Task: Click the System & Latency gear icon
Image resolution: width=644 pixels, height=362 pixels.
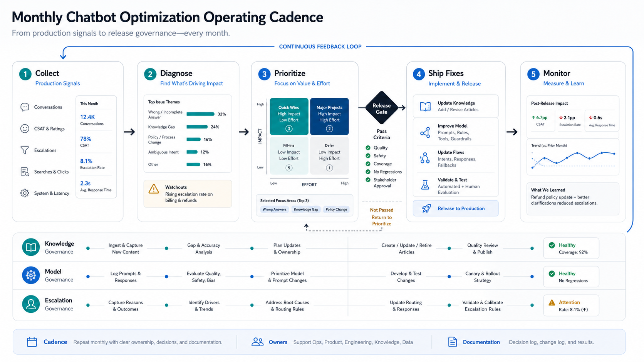Action: click(x=25, y=193)
